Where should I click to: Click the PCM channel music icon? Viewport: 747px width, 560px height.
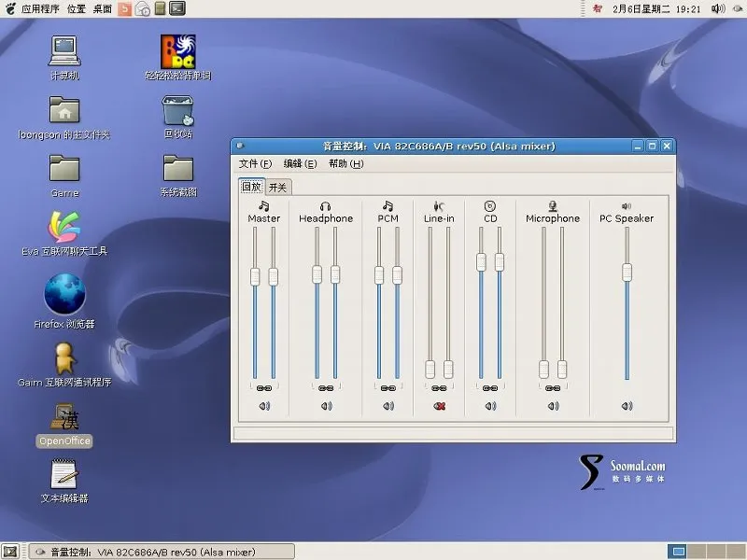point(388,205)
